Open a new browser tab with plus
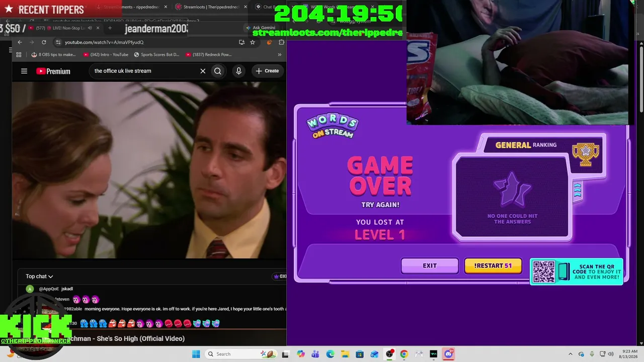The width and height of the screenshot is (644, 362). tap(110, 28)
